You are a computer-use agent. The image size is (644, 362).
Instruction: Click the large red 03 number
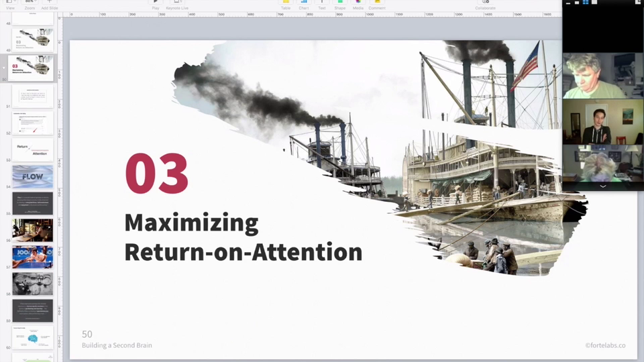coord(156,173)
